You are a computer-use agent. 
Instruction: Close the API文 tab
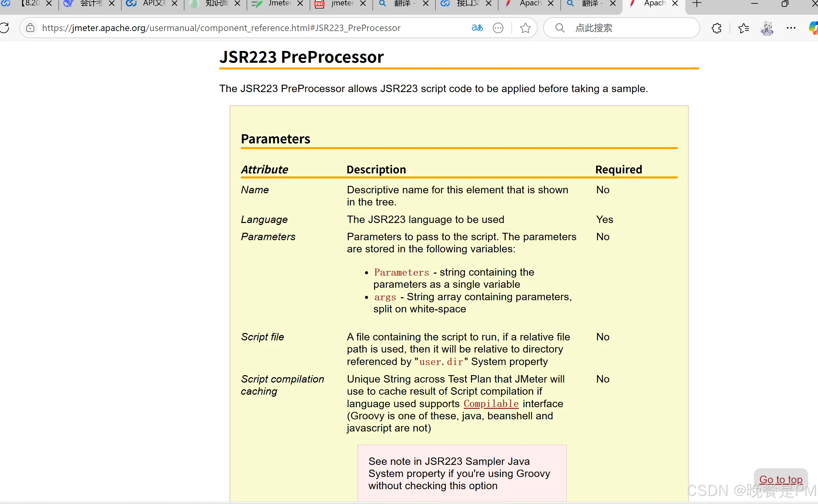[x=175, y=3]
